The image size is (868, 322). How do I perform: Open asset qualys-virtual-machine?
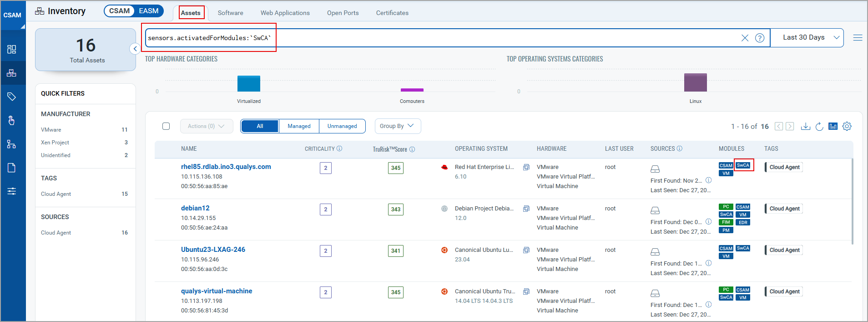(x=217, y=291)
